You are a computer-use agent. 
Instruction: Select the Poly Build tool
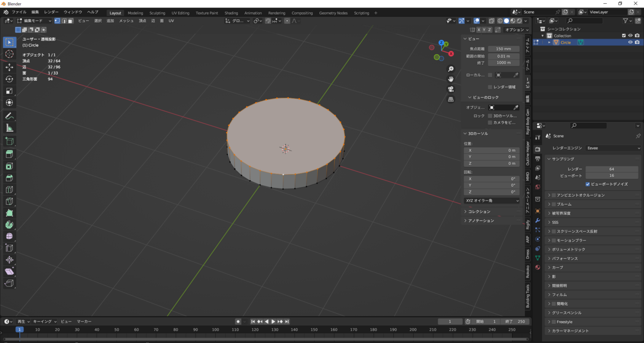(x=9, y=213)
